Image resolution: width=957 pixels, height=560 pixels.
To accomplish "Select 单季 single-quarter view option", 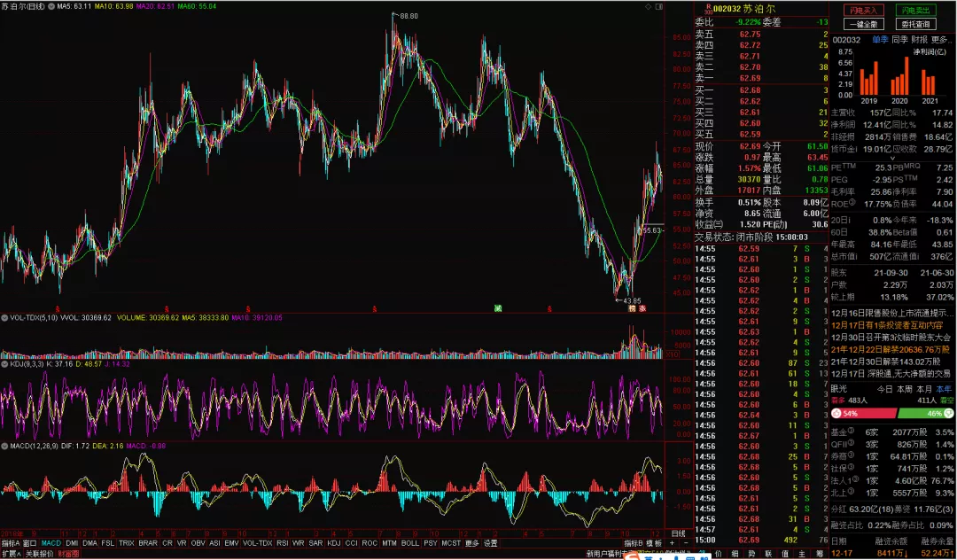I will click(x=880, y=40).
